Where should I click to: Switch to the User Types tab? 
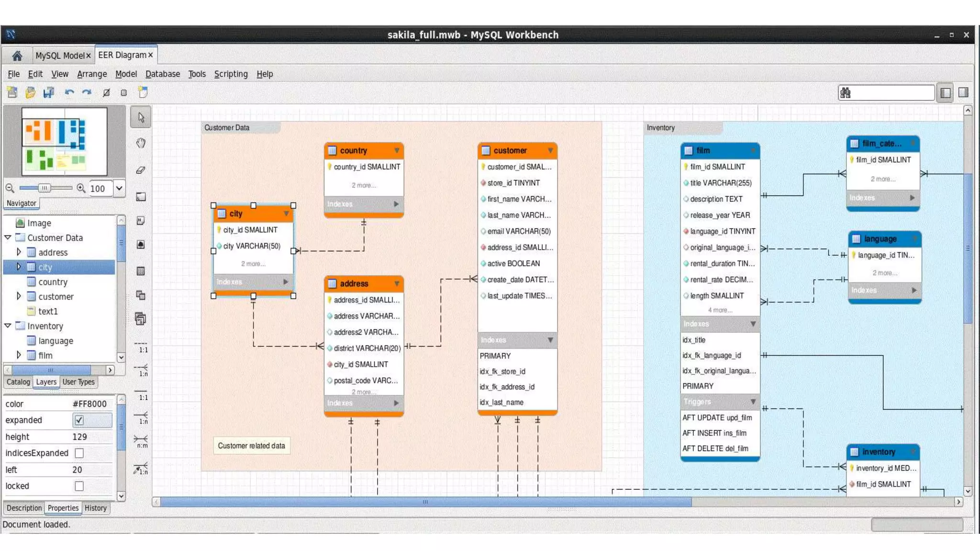[x=78, y=382]
